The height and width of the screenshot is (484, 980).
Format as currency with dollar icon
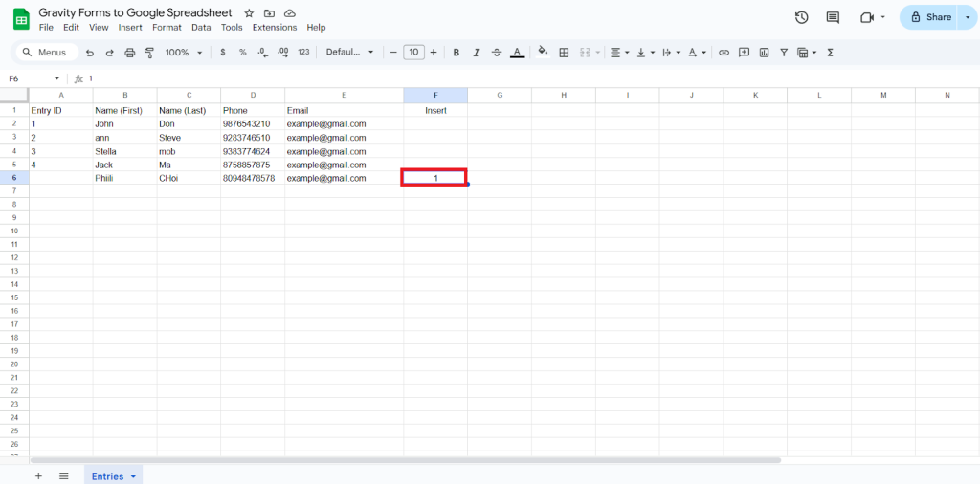point(223,53)
